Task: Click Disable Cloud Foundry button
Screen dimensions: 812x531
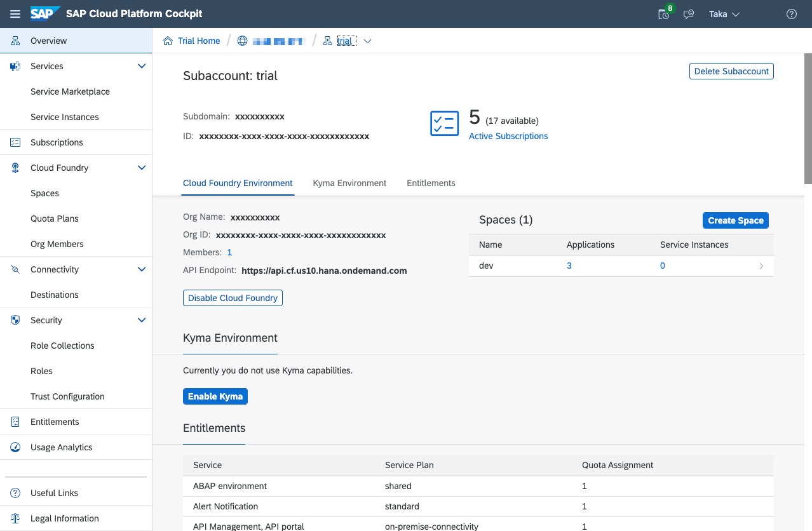Action: click(233, 298)
